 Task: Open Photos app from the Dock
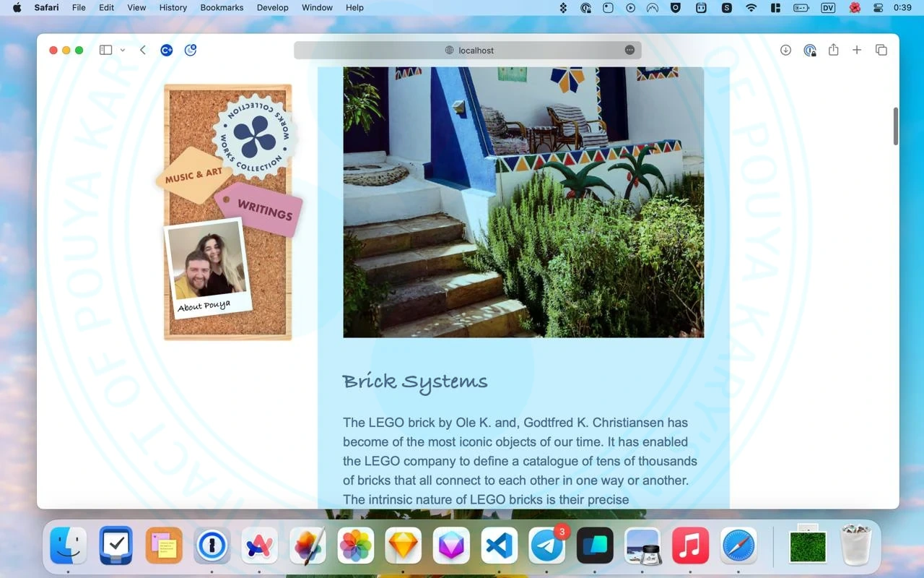point(356,545)
